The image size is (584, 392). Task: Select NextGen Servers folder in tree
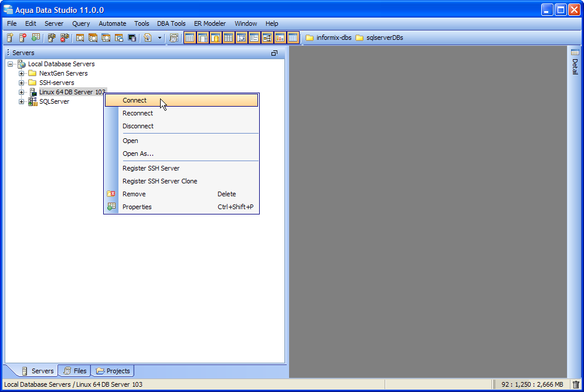(63, 73)
